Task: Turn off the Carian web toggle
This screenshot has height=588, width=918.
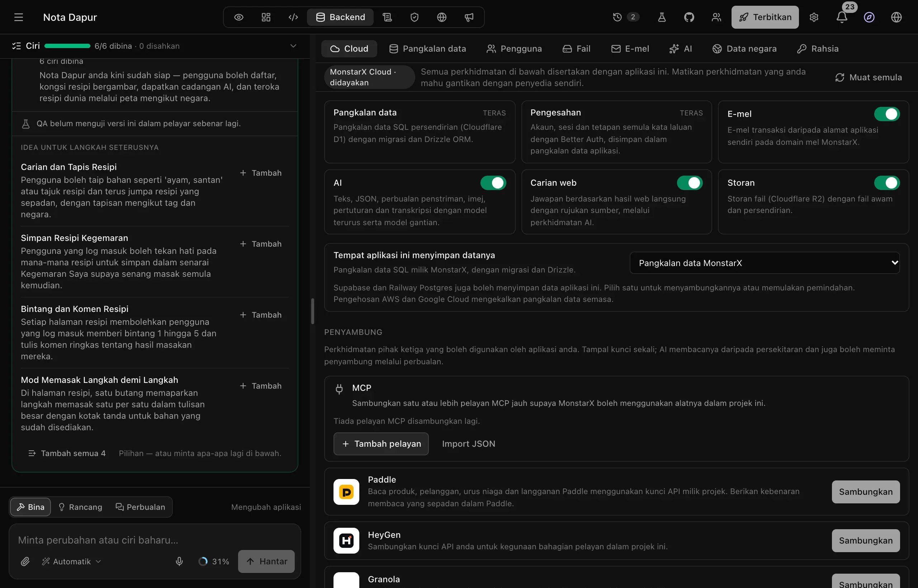Action: [x=690, y=183]
